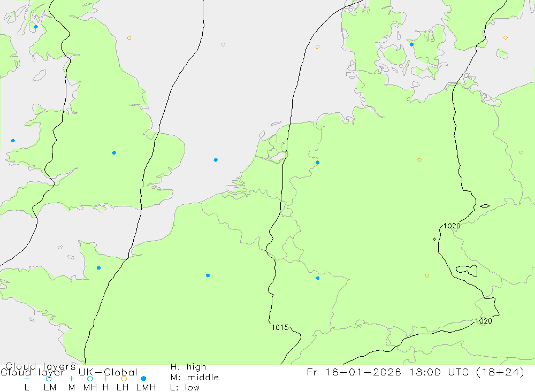Select the blue cloud marker over Denmark's islands
This screenshot has width=535, height=392.
click(411, 44)
